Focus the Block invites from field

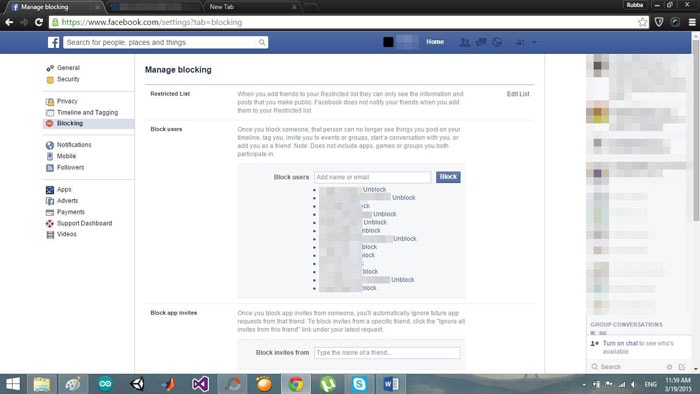click(x=387, y=353)
